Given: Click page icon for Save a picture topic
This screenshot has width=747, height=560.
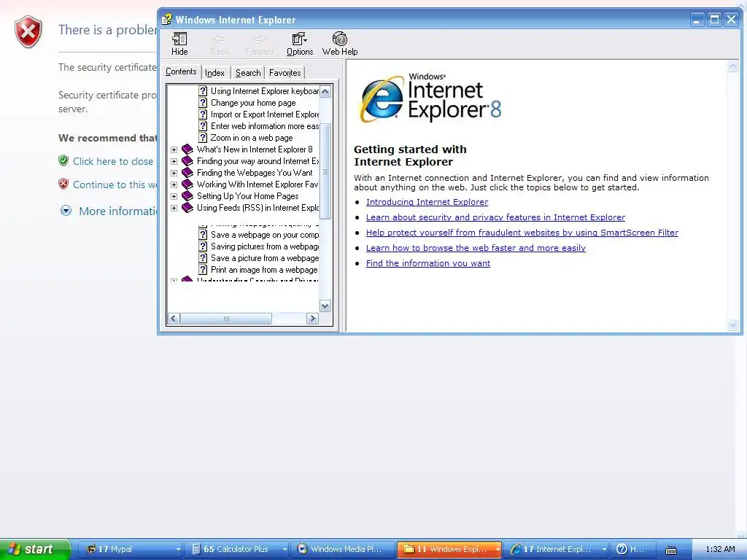Looking at the screenshot, I should [203, 258].
